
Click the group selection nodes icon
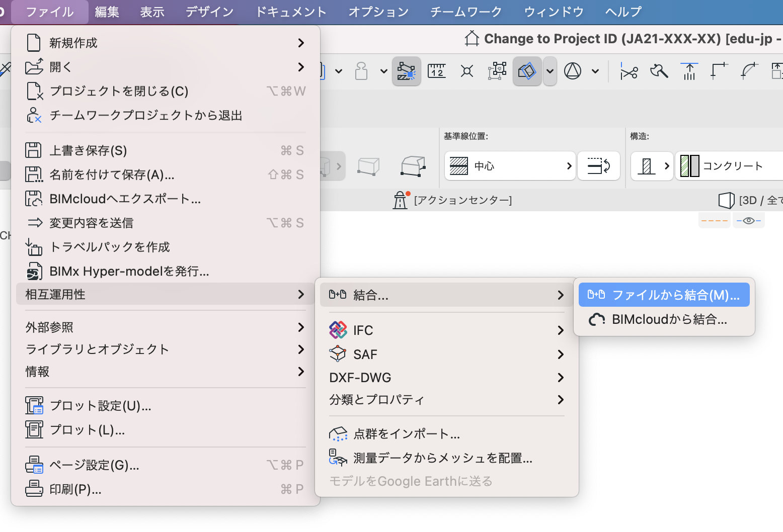497,71
